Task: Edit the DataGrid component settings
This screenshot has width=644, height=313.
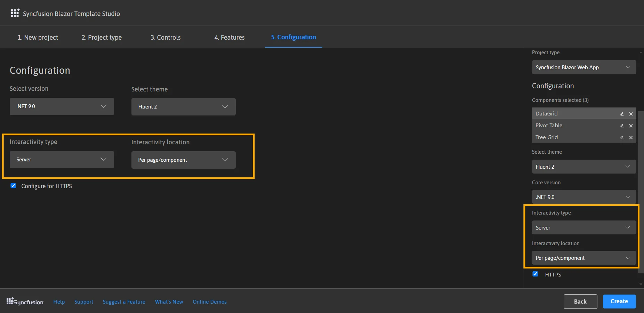Action: point(622,114)
